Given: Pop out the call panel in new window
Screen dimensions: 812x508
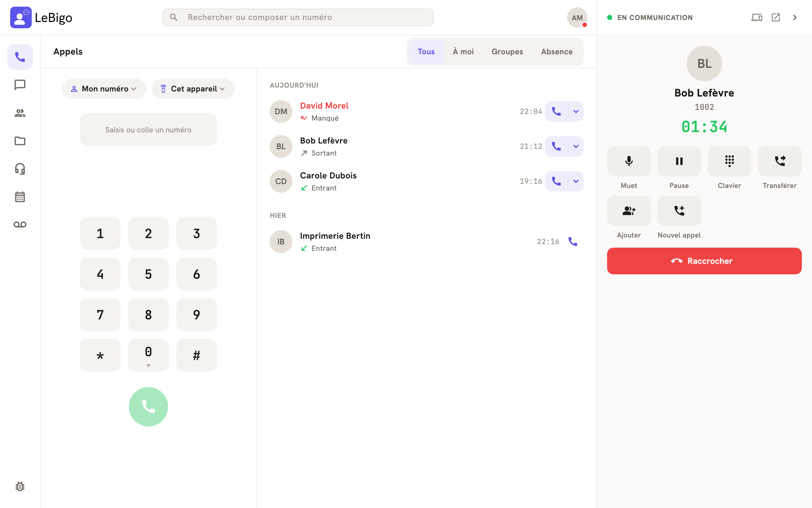Looking at the screenshot, I should (776, 17).
